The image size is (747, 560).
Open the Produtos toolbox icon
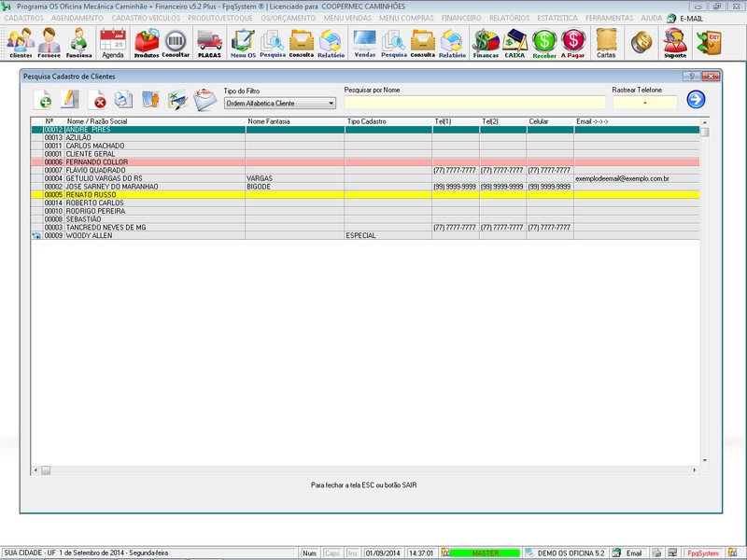(147, 43)
